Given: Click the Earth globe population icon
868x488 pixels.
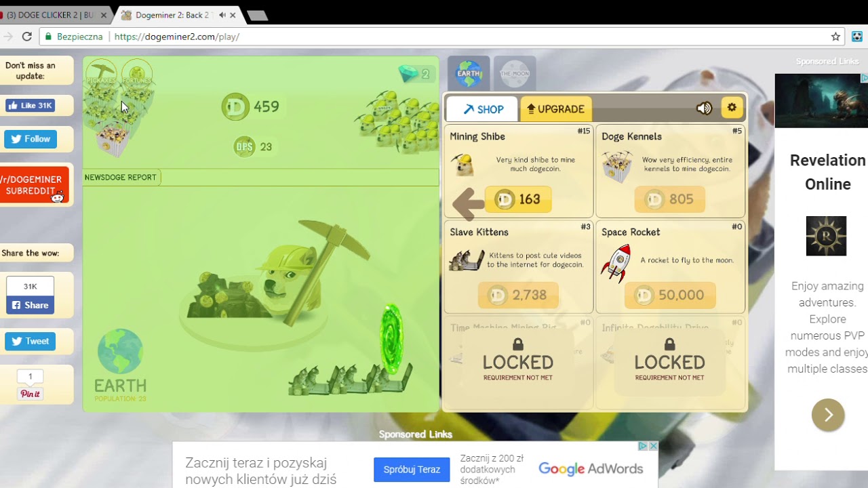Looking at the screenshot, I should [120, 352].
